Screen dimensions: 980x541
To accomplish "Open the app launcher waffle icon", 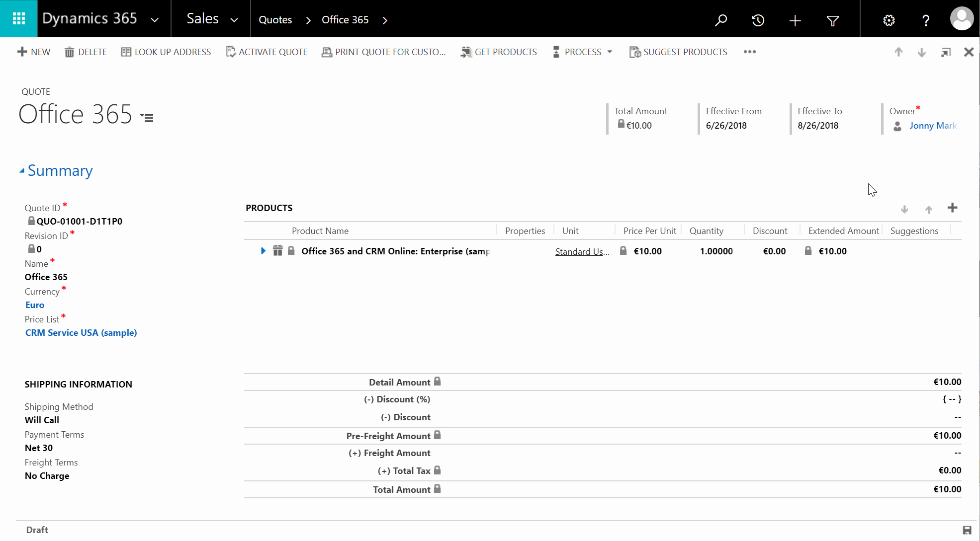I will pos(18,19).
